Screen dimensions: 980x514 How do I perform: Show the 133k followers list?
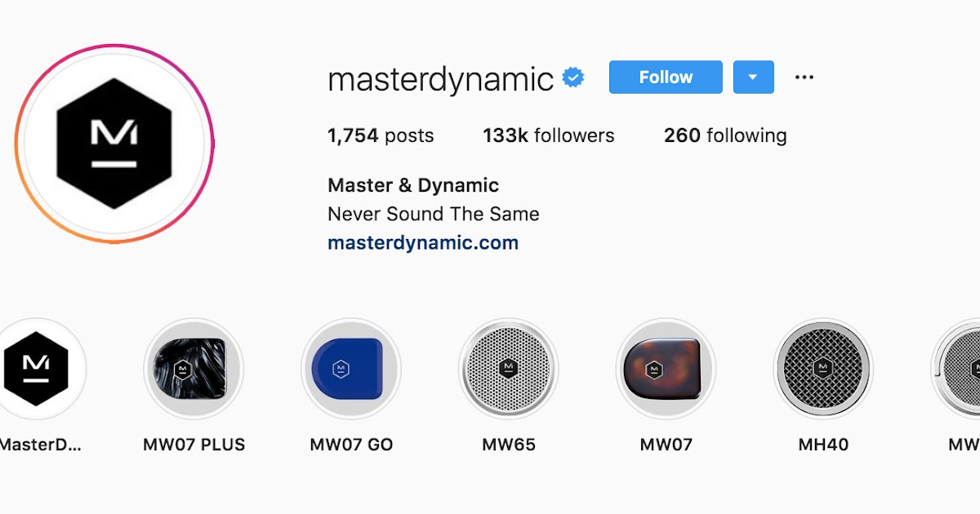pyautogui.click(x=549, y=135)
